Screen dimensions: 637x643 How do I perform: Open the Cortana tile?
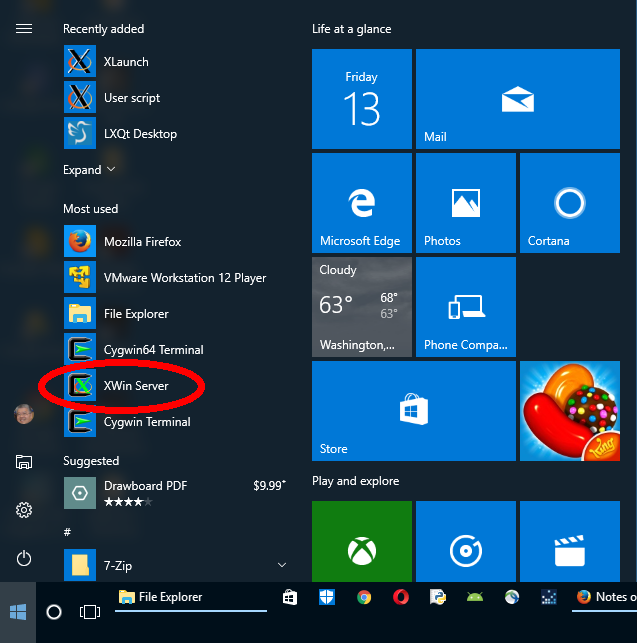pyautogui.click(x=570, y=203)
